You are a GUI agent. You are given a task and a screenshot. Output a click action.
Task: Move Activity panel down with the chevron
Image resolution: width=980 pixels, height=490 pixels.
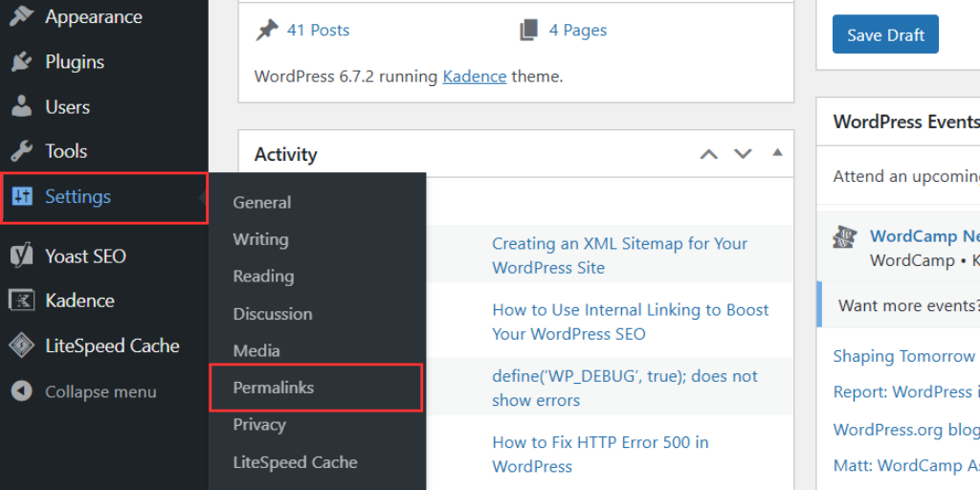pyautogui.click(x=743, y=154)
